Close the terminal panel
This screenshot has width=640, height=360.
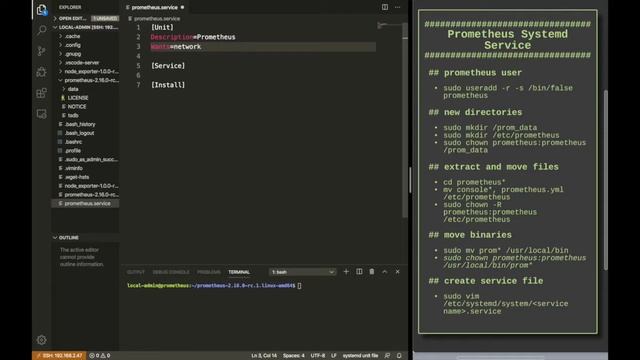(x=398, y=271)
